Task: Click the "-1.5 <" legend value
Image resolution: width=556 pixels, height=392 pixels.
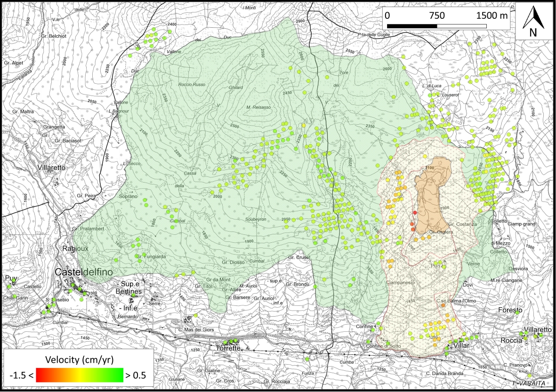Action: tap(20, 376)
